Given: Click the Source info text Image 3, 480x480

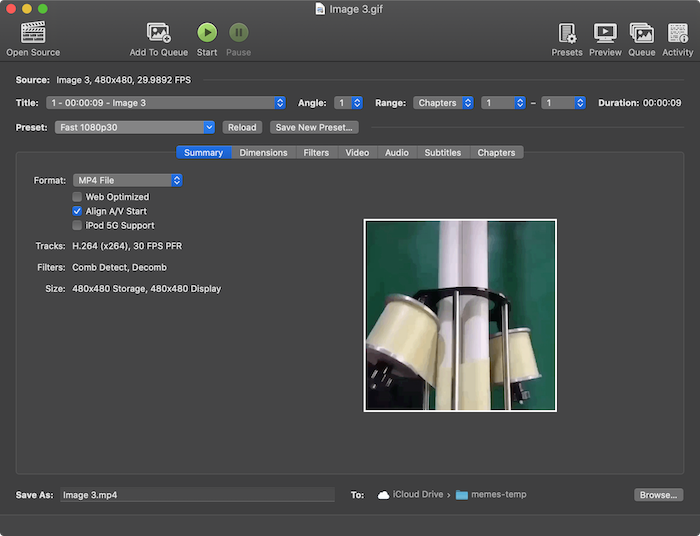Looking at the screenshot, I should click(x=124, y=80).
